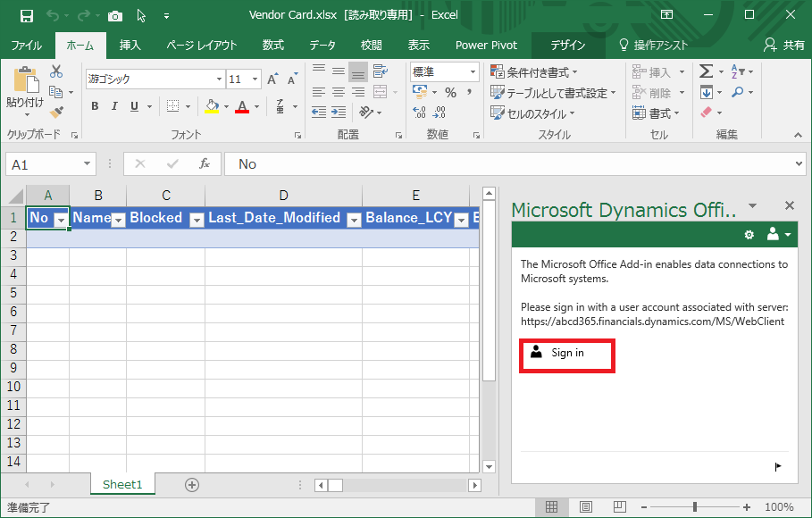Click the Fill down arrow icon
Viewport: 812px width, 518px height.
(707, 92)
